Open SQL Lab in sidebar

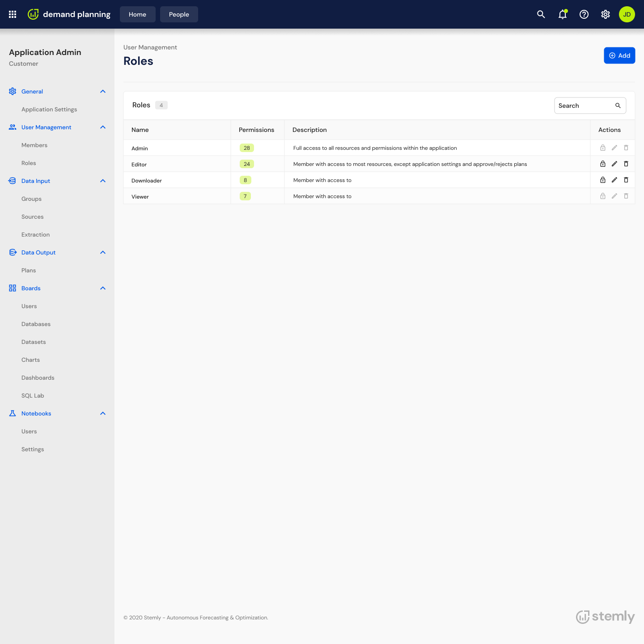pyautogui.click(x=33, y=395)
